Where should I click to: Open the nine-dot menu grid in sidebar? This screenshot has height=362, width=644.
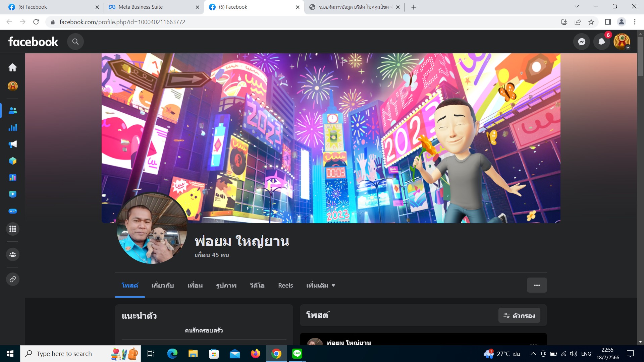pyautogui.click(x=12, y=229)
